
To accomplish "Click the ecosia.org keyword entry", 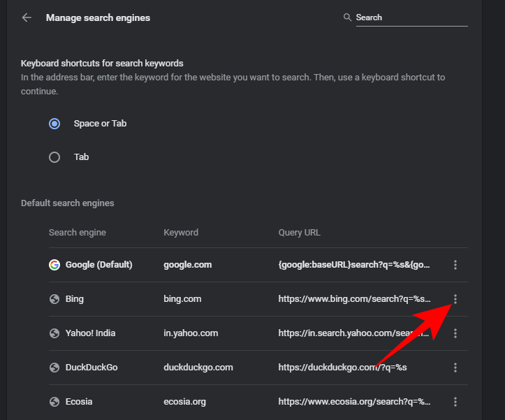I will (x=185, y=402).
